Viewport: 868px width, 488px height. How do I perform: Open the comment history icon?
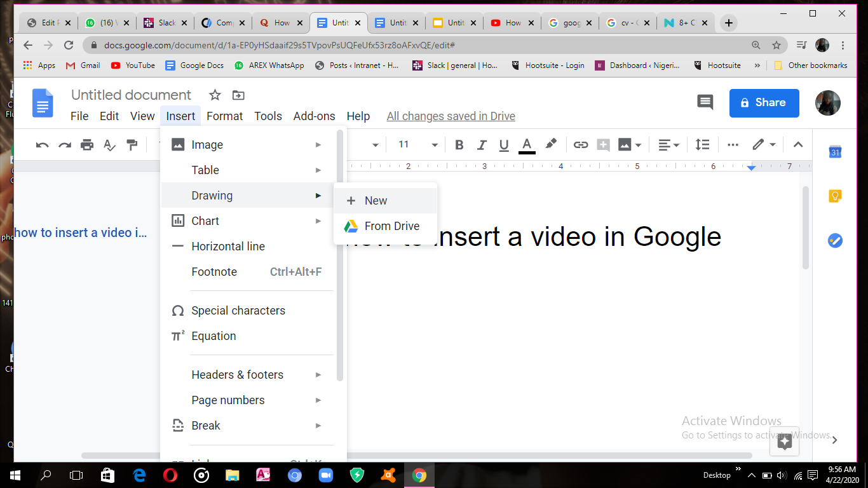705,102
